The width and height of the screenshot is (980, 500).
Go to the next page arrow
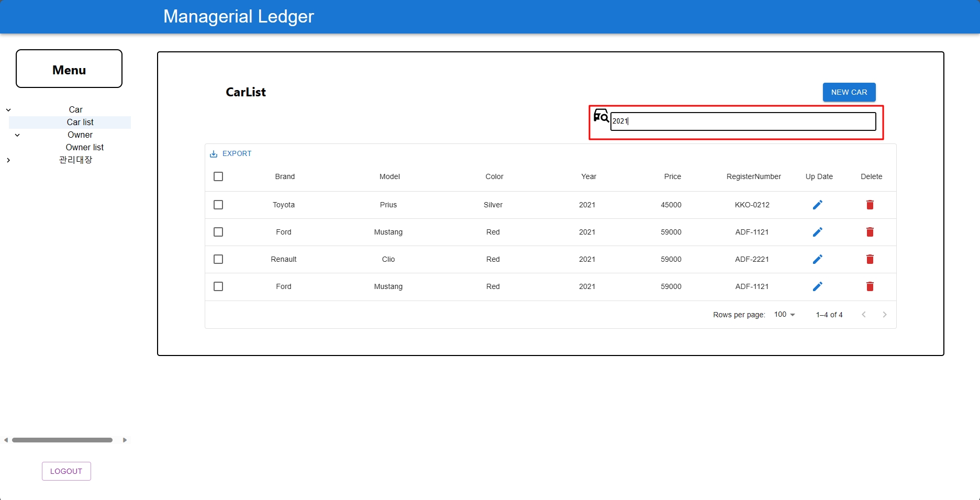coord(885,315)
